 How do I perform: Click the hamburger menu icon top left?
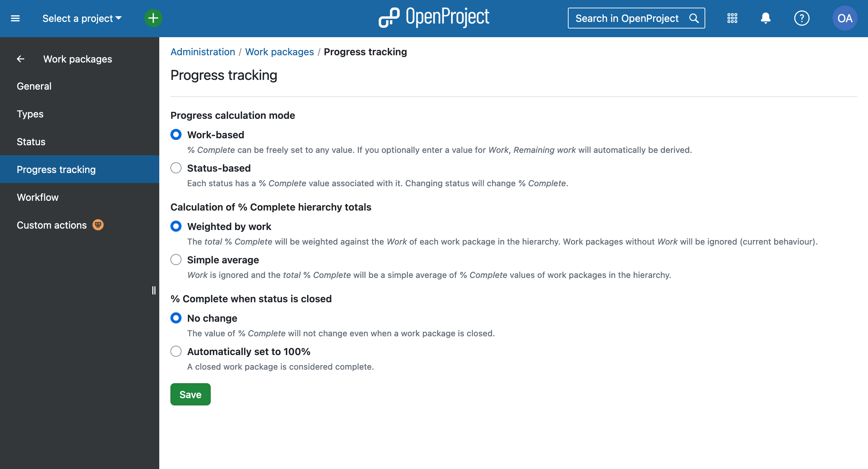15,17
